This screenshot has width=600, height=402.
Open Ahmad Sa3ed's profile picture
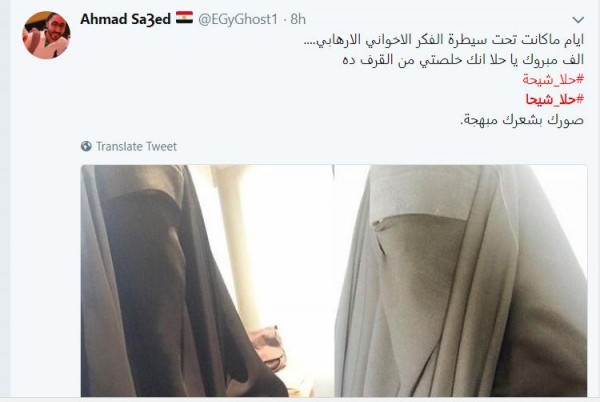[x=46, y=35]
